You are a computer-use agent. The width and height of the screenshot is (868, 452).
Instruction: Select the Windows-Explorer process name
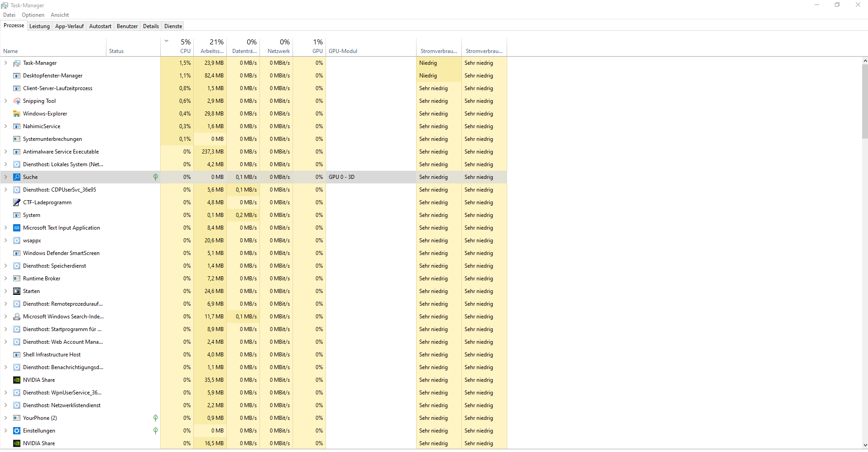(x=45, y=114)
